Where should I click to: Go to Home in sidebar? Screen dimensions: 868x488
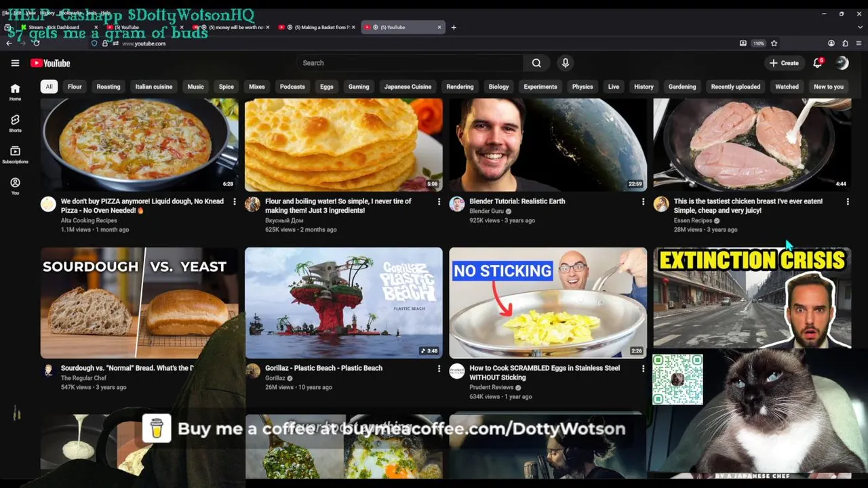tap(15, 92)
